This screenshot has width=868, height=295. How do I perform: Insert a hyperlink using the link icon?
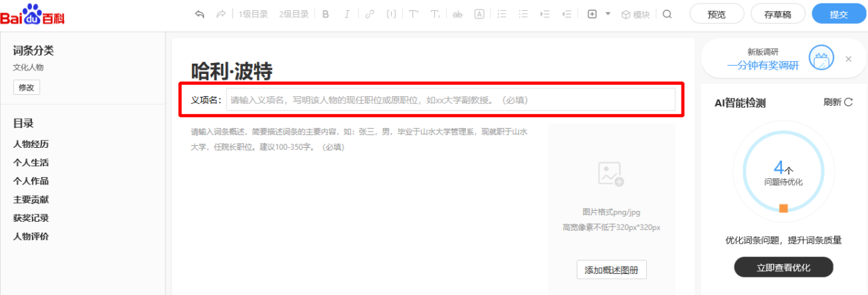(x=370, y=14)
